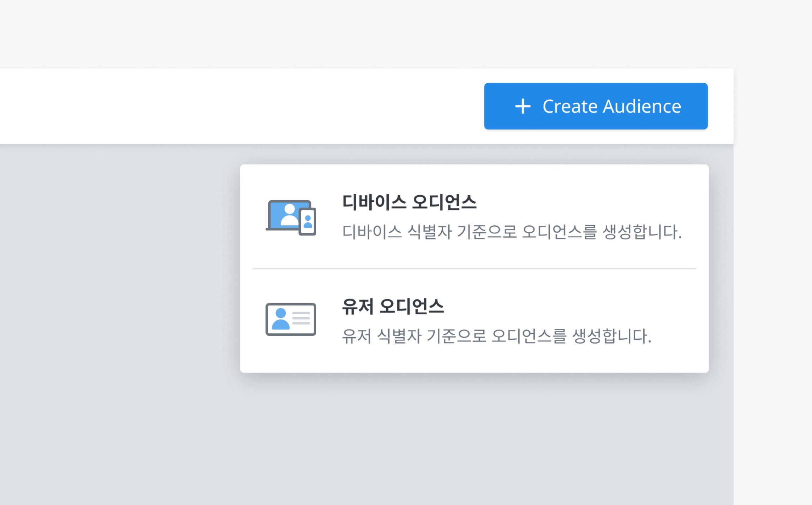Select the 디바이스 오디언스 menu heading
The width and height of the screenshot is (812, 505).
410,203
